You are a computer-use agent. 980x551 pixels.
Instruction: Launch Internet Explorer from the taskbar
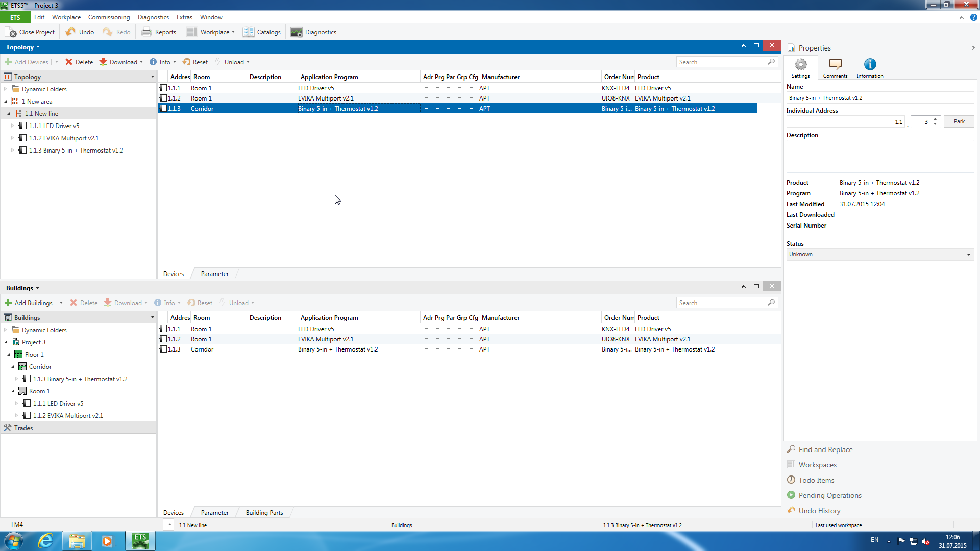46,540
